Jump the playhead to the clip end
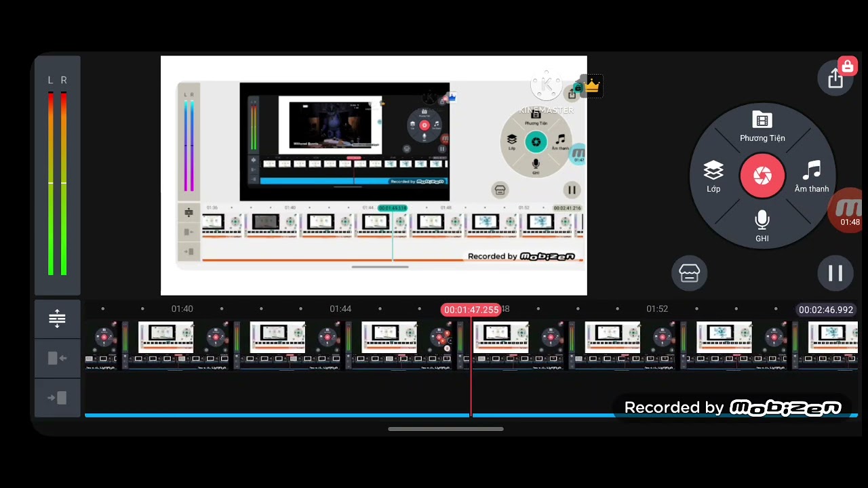868x488 pixels. (x=57, y=398)
